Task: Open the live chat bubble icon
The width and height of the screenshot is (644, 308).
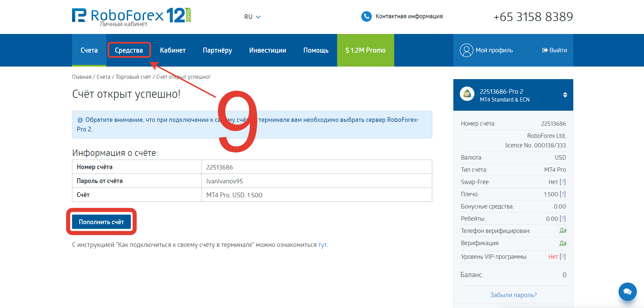Action: 627,291
